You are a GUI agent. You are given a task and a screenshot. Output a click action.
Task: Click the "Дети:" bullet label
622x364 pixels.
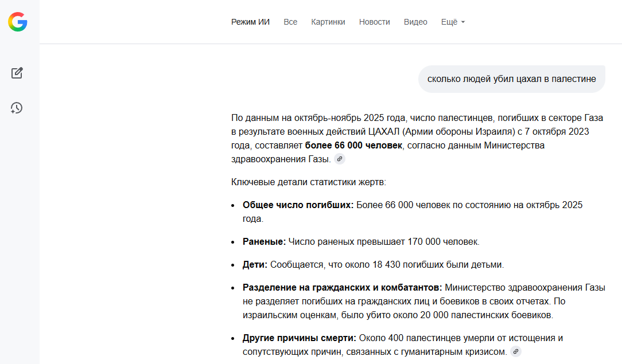[x=255, y=265]
